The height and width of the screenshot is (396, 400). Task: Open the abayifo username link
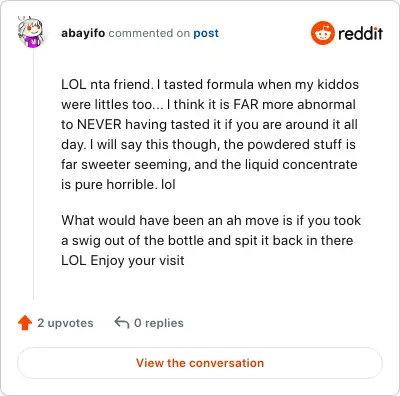83,33
